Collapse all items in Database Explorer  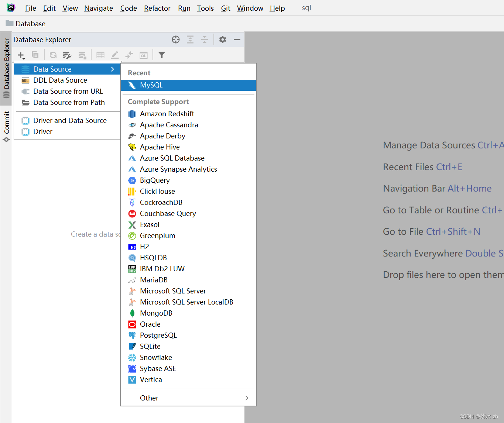(x=205, y=39)
